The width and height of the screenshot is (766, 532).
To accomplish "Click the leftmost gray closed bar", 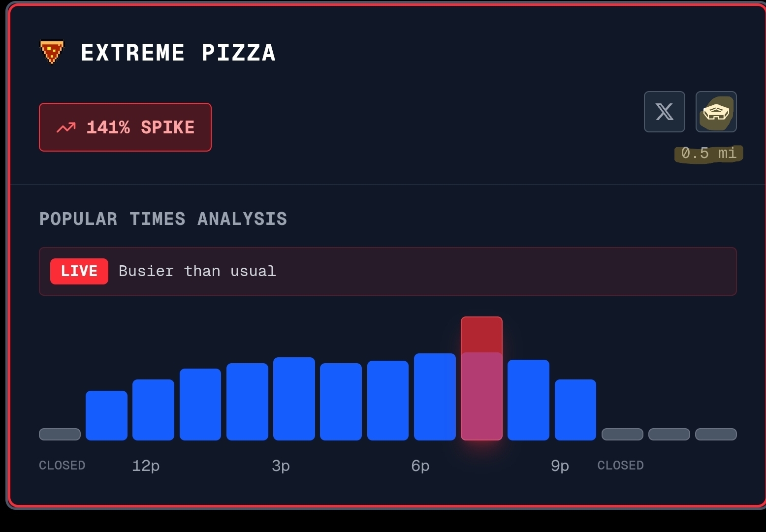I will click(60, 434).
